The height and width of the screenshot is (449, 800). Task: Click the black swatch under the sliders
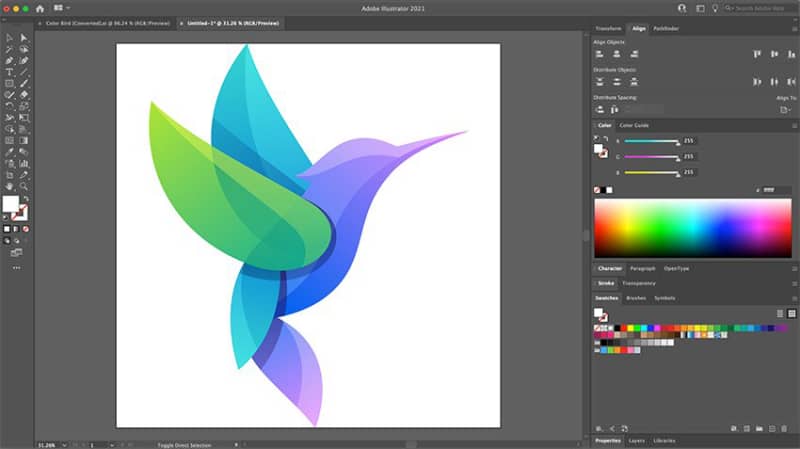pos(603,190)
